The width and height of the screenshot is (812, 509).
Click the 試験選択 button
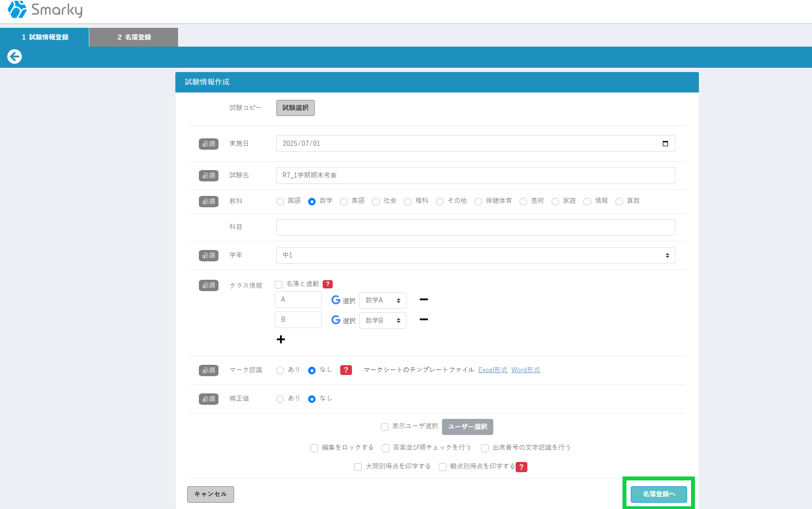coord(296,108)
